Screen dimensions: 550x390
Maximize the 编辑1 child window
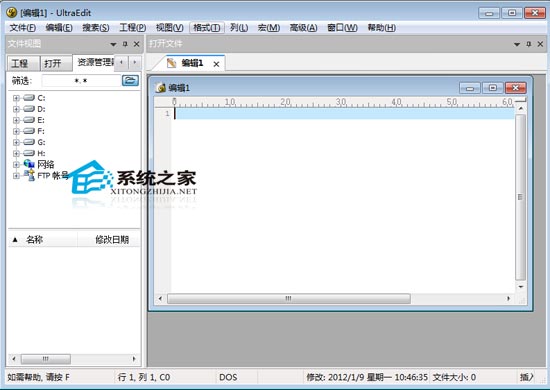[x=492, y=88]
